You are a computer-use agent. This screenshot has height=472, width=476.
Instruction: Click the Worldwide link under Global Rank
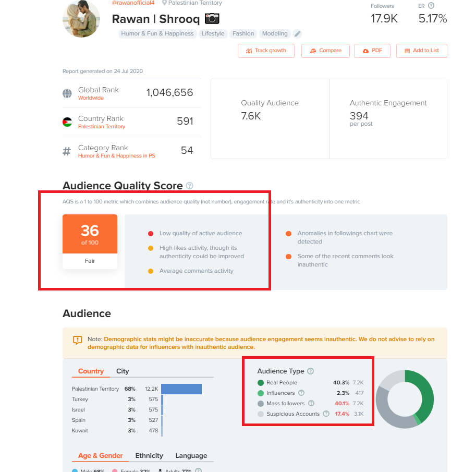91,98
